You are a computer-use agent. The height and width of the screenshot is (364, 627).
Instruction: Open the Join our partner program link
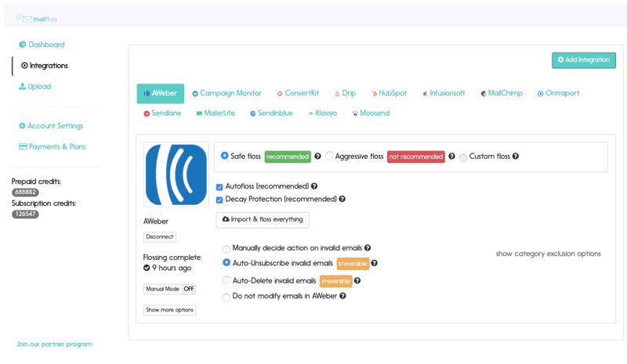point(54,344)
